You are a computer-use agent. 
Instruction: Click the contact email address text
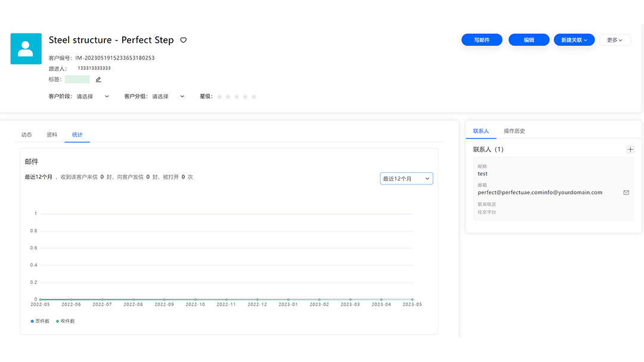(x=540, y=192)
